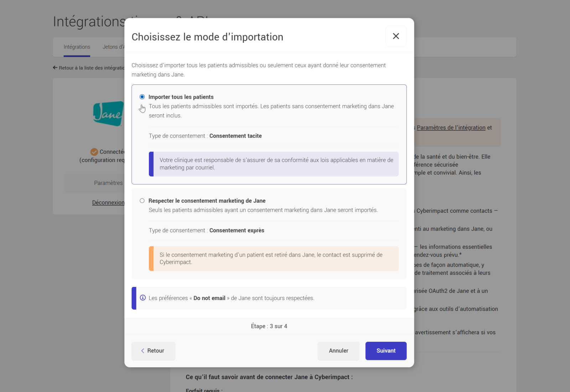Screen dimensions: 570x392
Task: Click the clinic compliance responsibility notice
Action: click(x=274, y=164)
